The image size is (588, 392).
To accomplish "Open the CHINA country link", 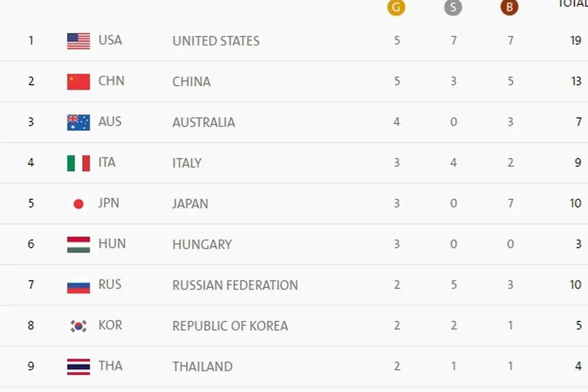I will click(x=192, y=82).
